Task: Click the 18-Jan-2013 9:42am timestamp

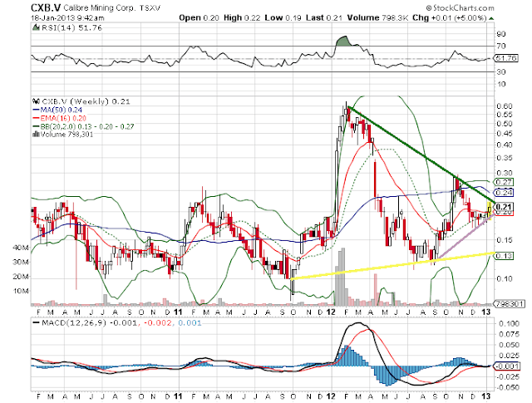Action: pos(67,18)
